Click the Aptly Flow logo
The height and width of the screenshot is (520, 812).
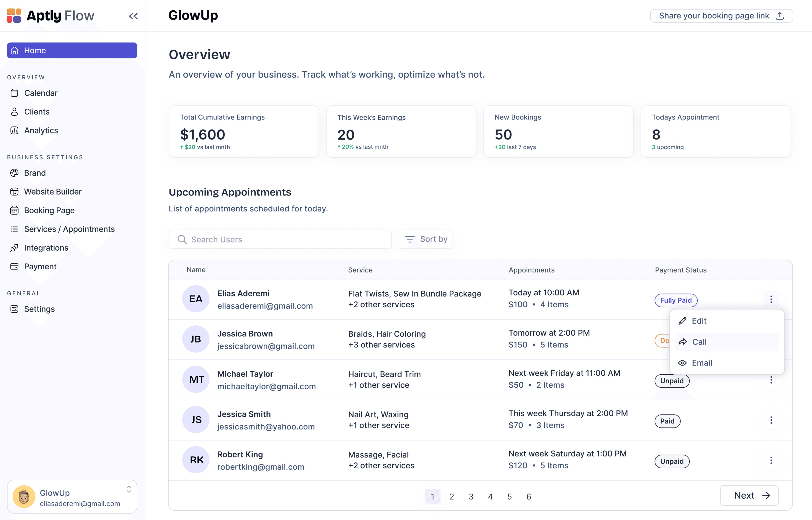tap(51, 16)
